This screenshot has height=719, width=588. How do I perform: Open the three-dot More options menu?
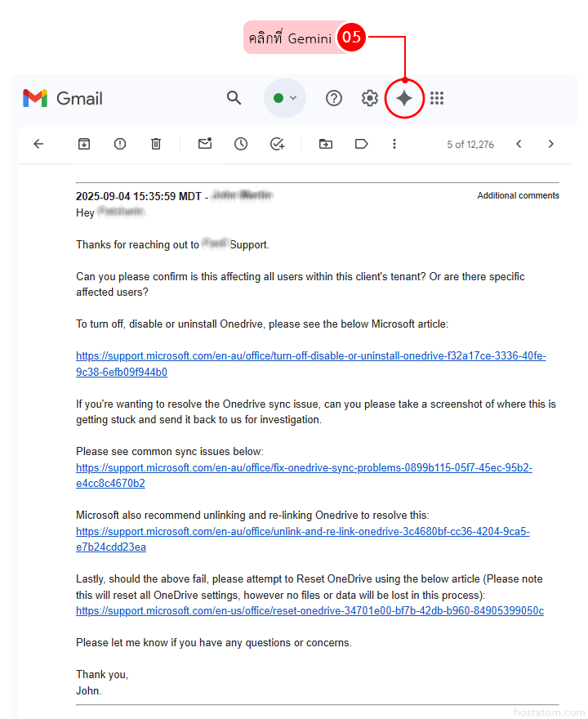[x=394, y=144]
